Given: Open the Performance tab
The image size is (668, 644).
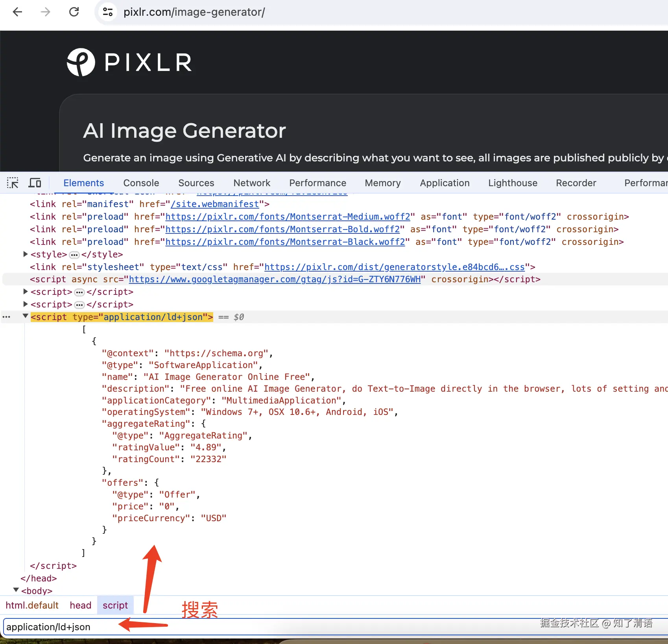Looking at the screenshot, I should (317, 183).
